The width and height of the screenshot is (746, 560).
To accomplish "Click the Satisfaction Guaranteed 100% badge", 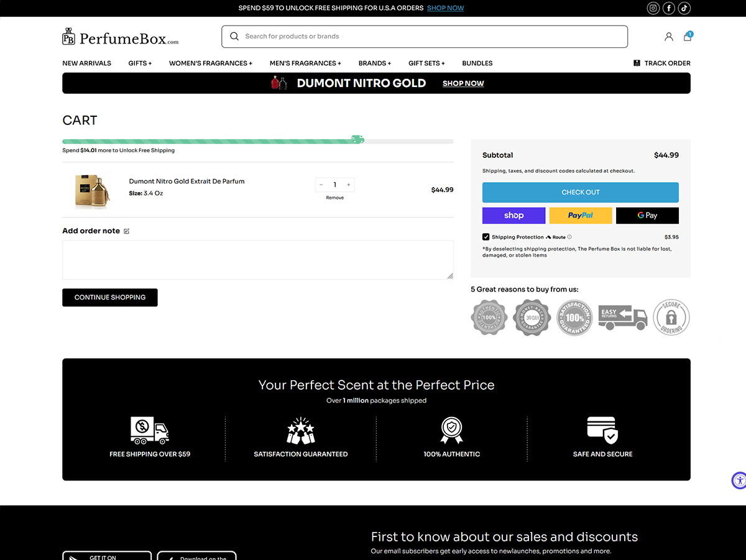I will (x=574, y=317).
